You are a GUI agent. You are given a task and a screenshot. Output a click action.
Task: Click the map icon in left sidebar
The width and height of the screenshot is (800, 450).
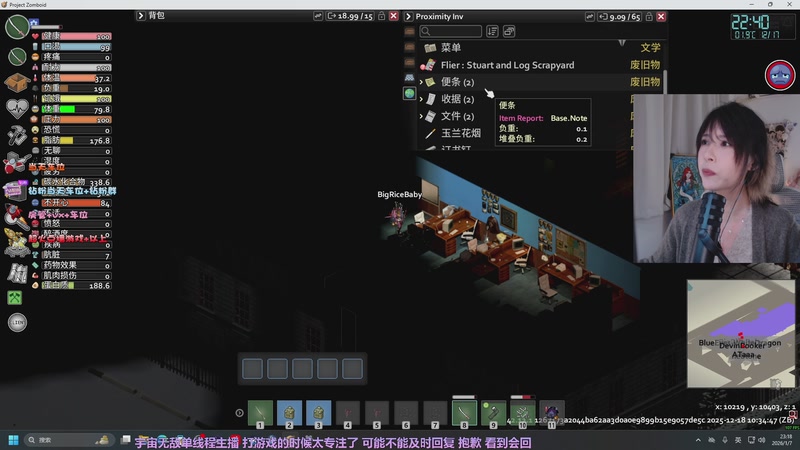17,274
